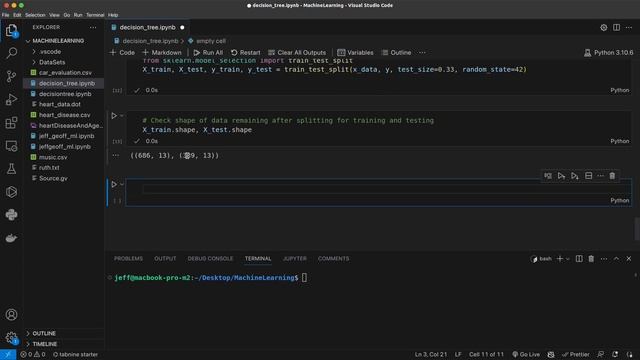Open Python 3.10.6 kernel picker
This screenshot has height=360, width=640.
click(x=609, y=53)
